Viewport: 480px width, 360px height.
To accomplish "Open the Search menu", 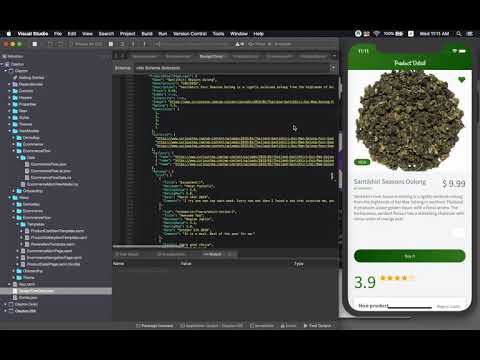I will coord(106,34).
